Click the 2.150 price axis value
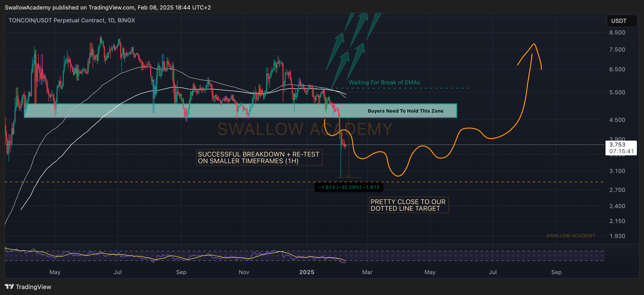Image resolution: width=644 pixels, height=295 pixels. click(x=617, y=221)
